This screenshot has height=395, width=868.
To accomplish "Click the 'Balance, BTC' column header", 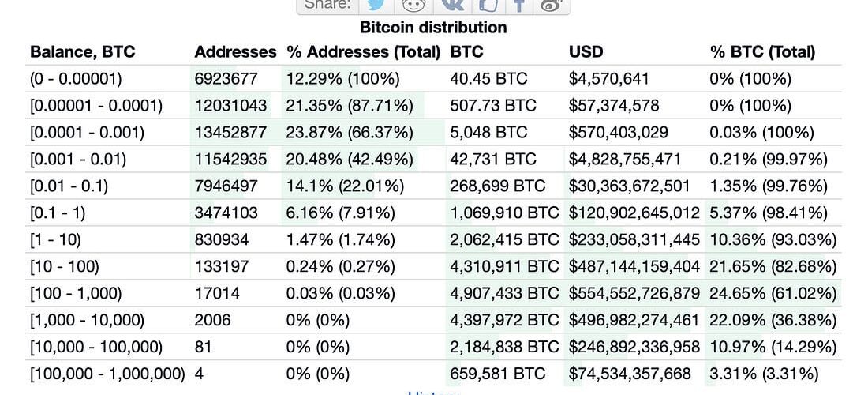I will pyautogui.click(x=83, y=52).
